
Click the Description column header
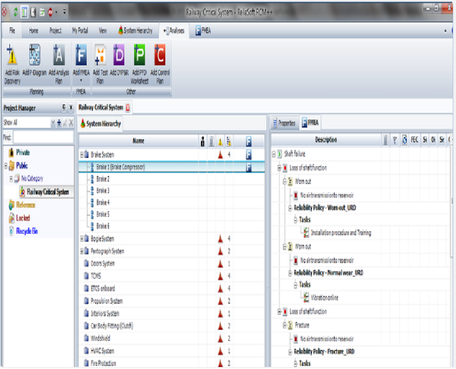click(x=326, y=140)
